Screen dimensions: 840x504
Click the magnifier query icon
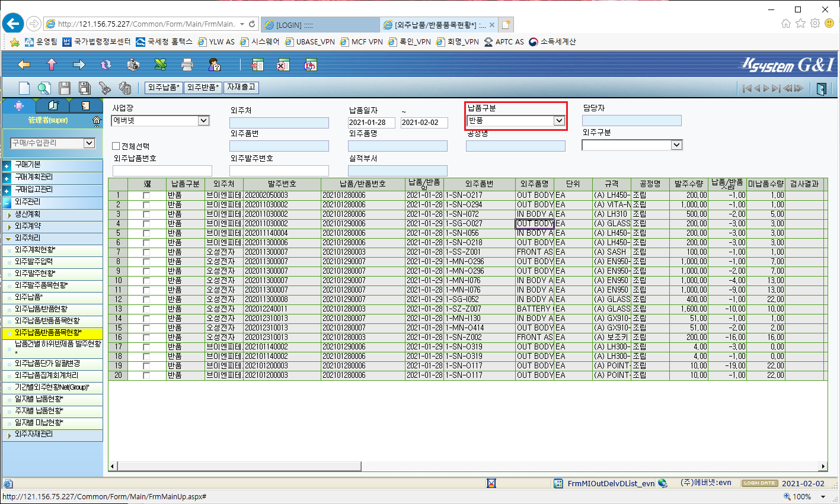click(44, 88)
